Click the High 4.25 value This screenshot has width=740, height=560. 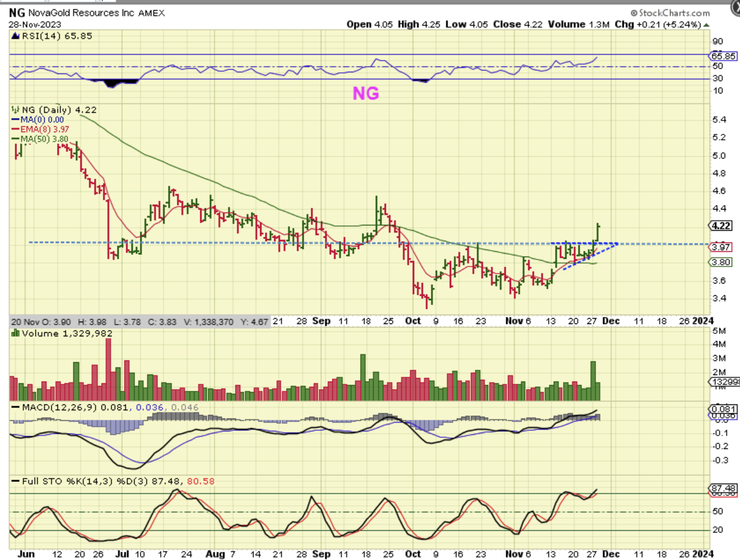[419, 24]
